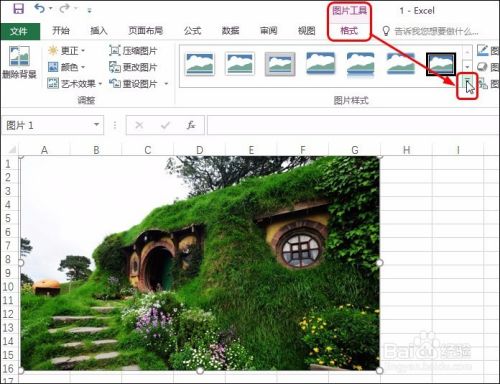Switch to the 审阅 (Review) tab
This screenshot has height=384, width=500.
(x=268, y=31)
